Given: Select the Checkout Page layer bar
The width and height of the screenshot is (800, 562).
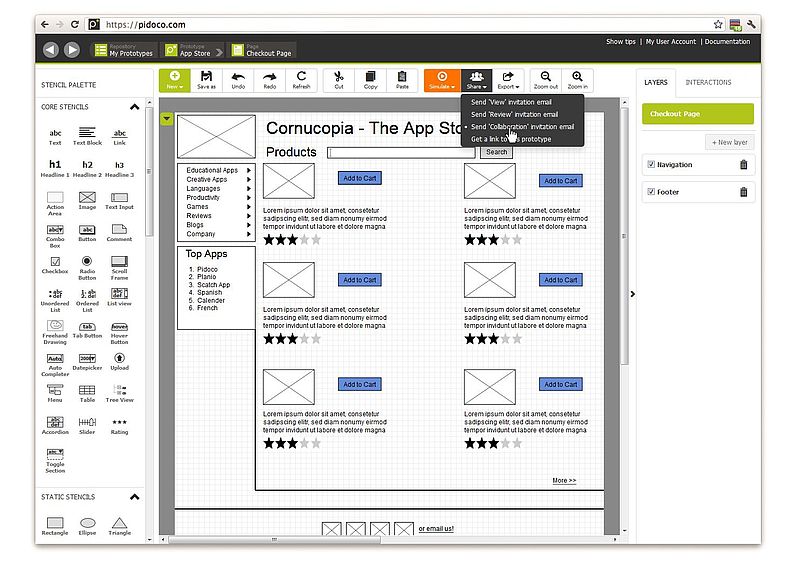Looking at the screenshot, I should (x=697, y=114).
